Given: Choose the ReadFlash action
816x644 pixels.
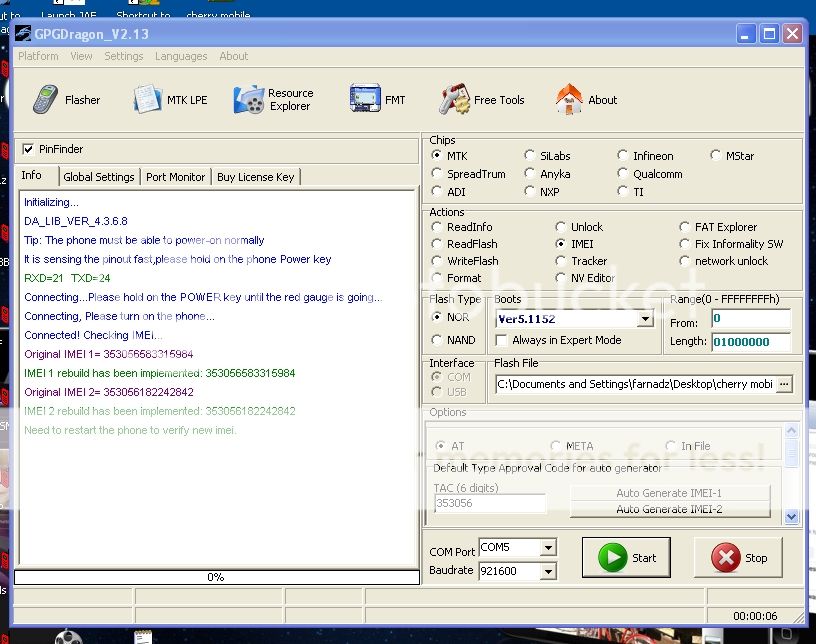Looking at the screenshot, I should point(437,244).
